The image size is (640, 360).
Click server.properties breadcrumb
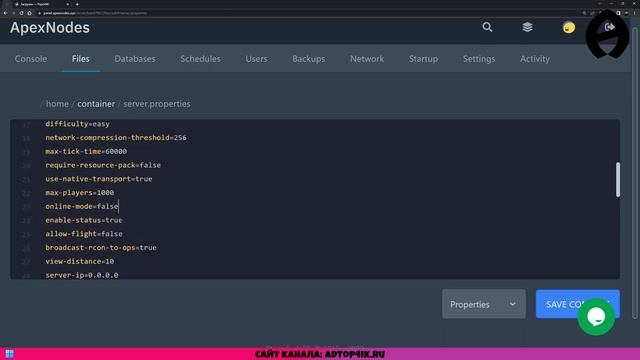tap(157, 104)
